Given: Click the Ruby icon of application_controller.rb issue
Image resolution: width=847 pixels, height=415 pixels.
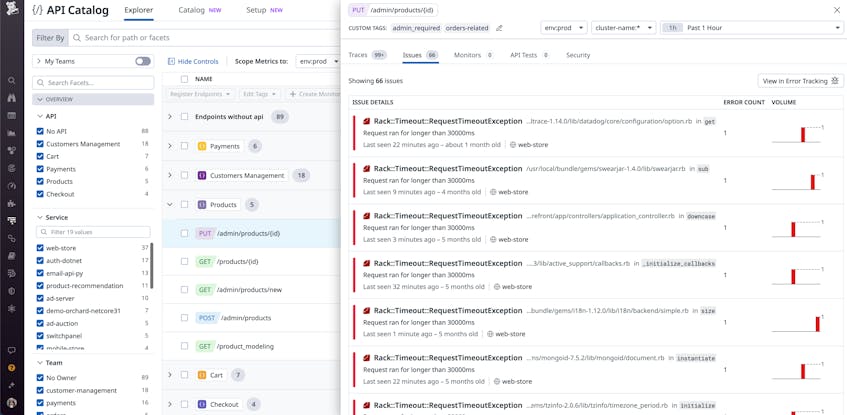Looking at the screenshot, I should pyautogui.click(x=366, y=216).
